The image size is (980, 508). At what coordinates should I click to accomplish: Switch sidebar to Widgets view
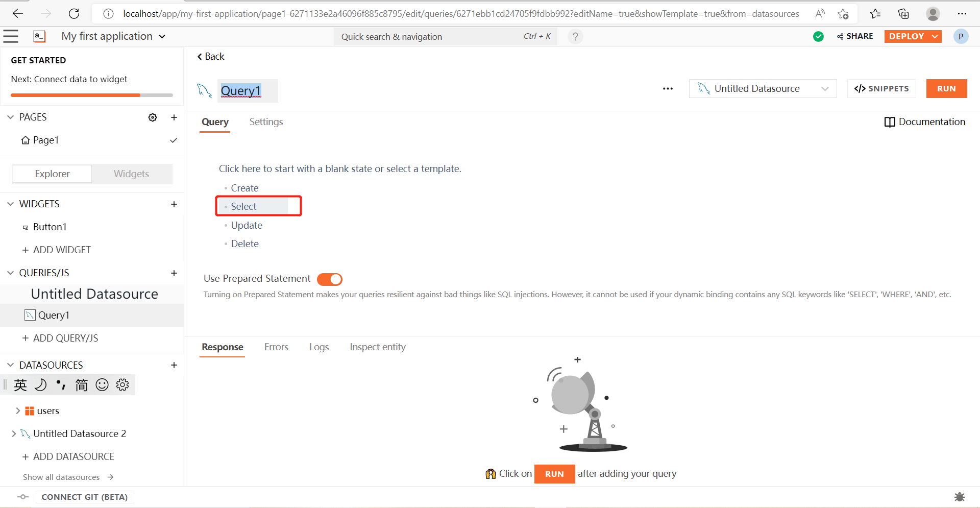click(131, 174)
